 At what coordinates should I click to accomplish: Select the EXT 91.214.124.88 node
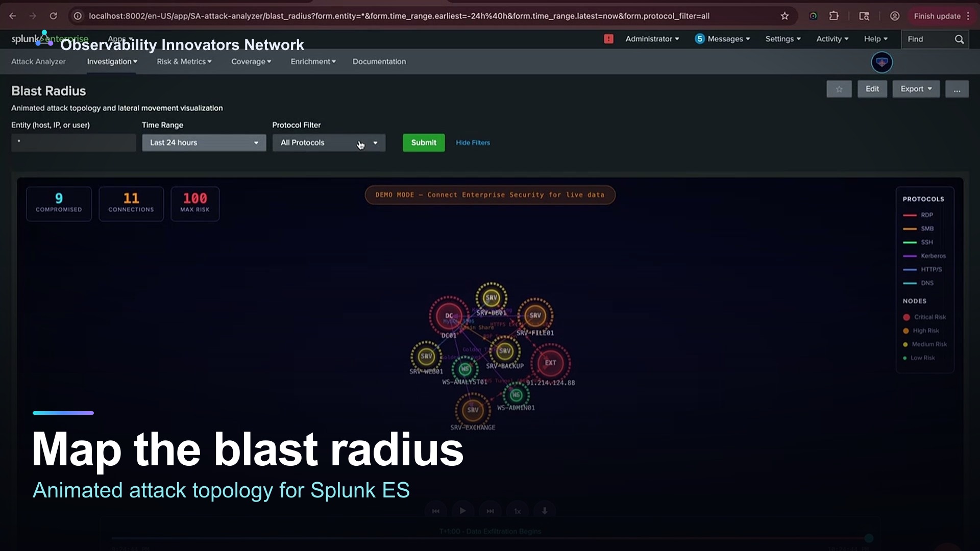[x=550, y=363]
